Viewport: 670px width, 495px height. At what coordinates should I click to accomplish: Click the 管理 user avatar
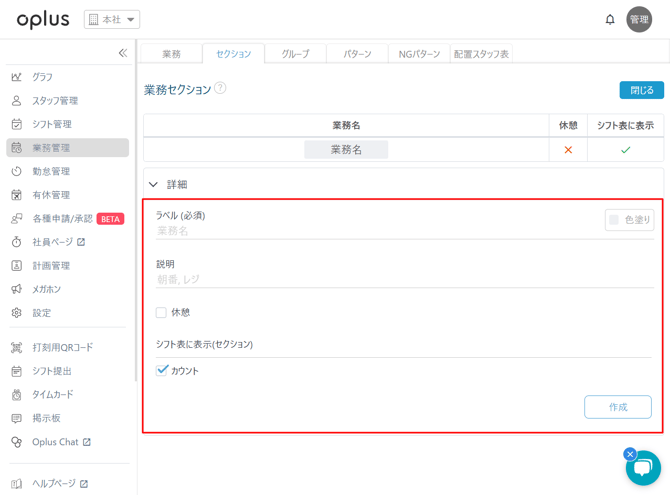tap(639, 19)
